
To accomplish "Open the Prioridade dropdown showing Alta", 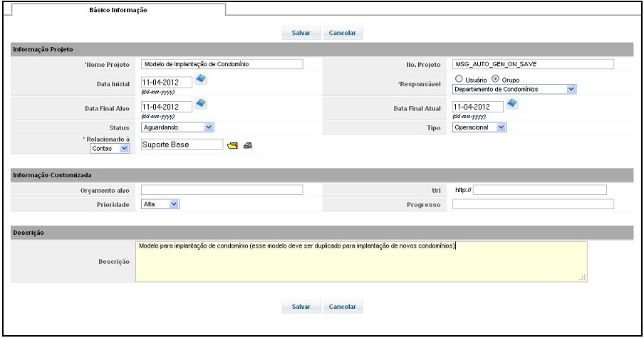I will pos(160,204).
